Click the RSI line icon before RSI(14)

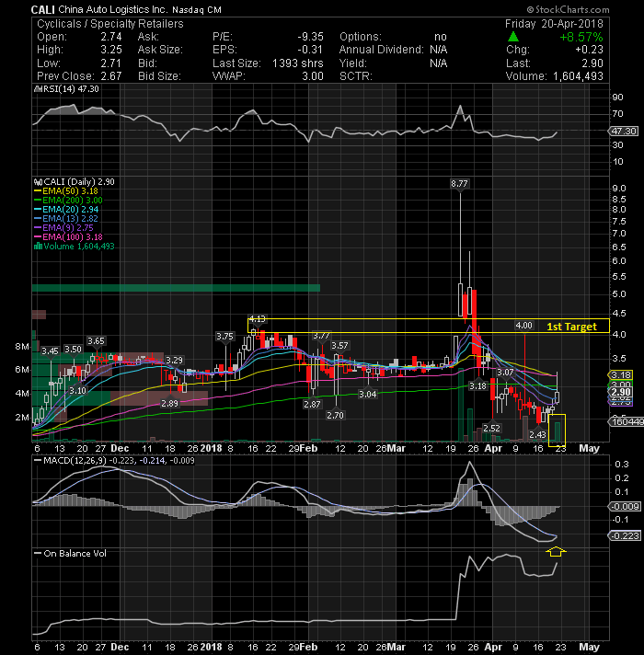tap(38, 89)
